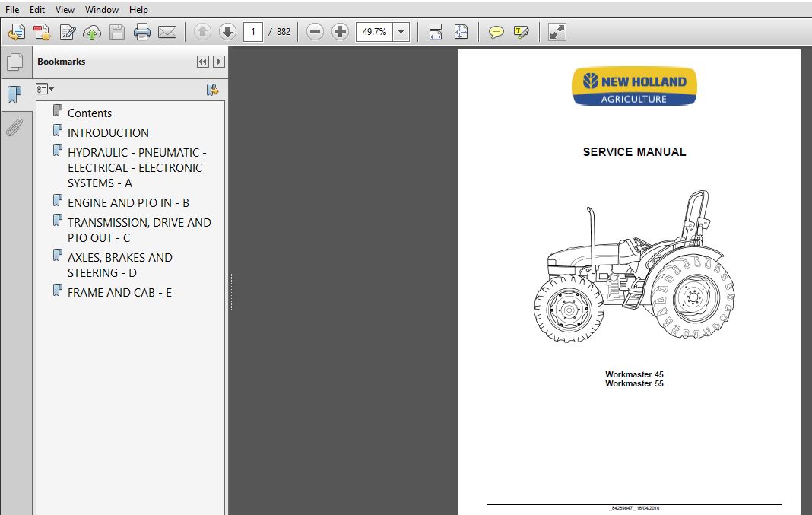Click the Open file toolbar icon

point(17,32)
